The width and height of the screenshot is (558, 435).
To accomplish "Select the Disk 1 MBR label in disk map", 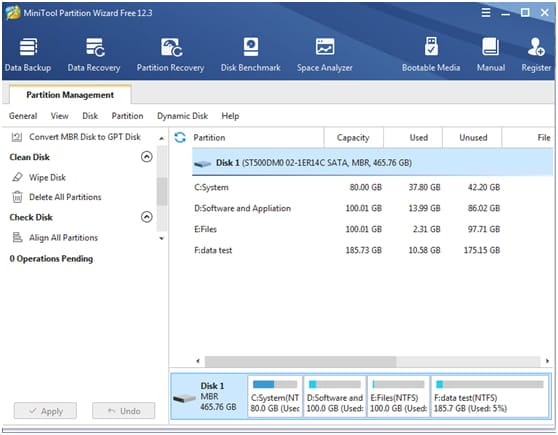I will tap(218, 396).
